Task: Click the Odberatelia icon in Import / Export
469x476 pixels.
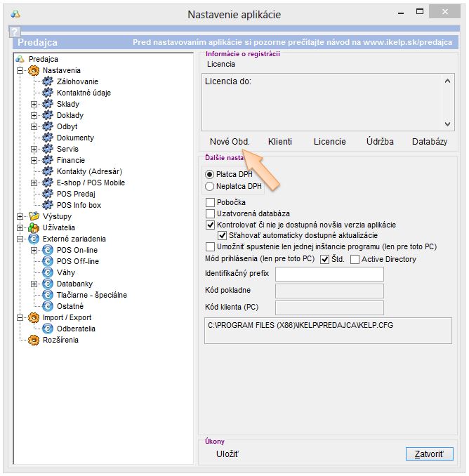Action: [x=48, y=329]
